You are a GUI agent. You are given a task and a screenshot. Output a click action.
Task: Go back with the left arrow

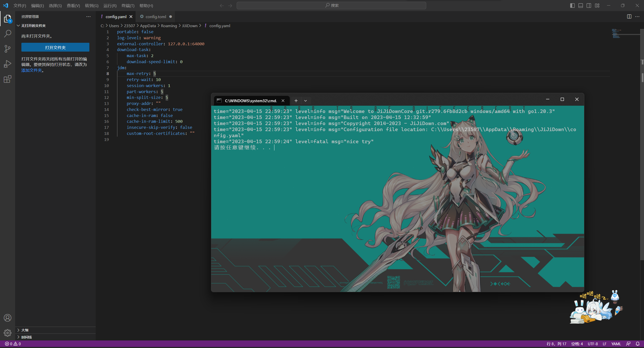click(x=222, y=6)
